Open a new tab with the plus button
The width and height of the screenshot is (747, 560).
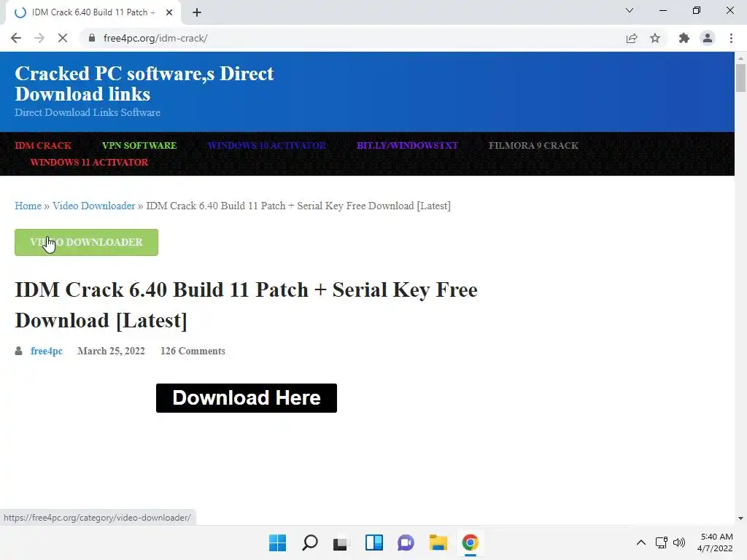pyautogui.click(x=197, y=12)
